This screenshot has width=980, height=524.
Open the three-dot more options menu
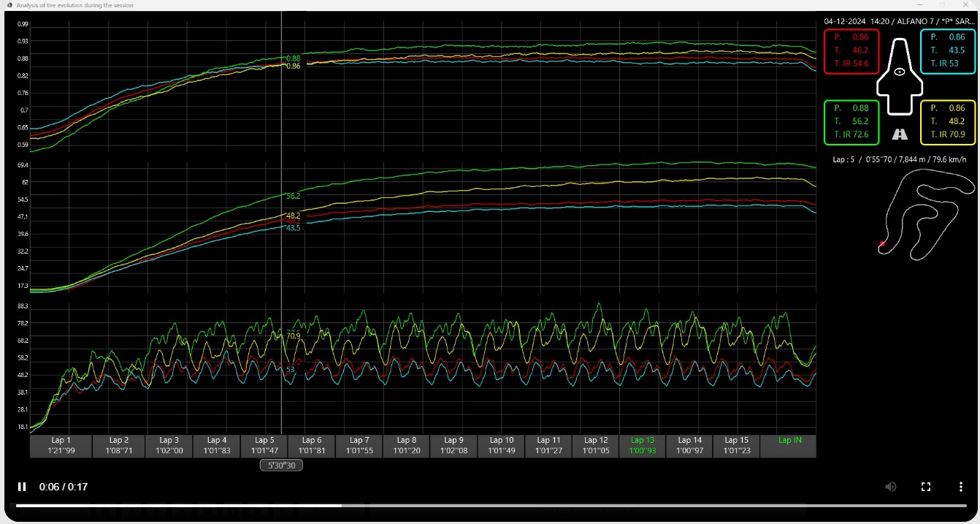click(x=960, y=487)
